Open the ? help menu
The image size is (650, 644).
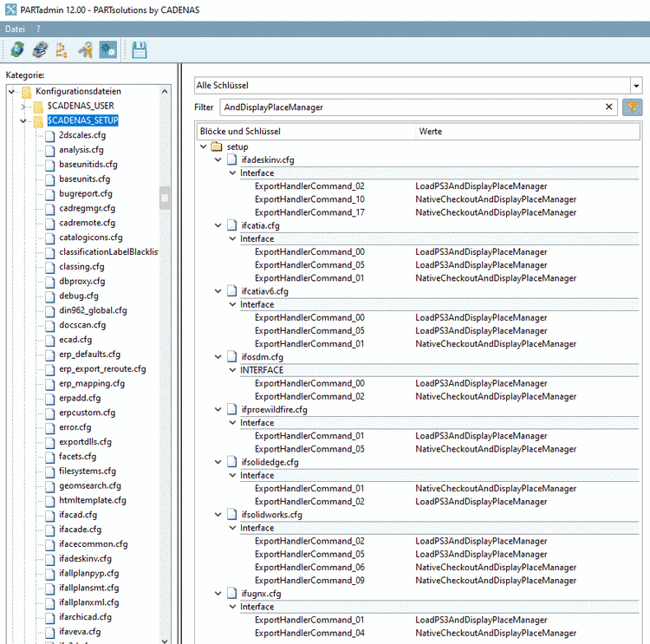point(38,29)
